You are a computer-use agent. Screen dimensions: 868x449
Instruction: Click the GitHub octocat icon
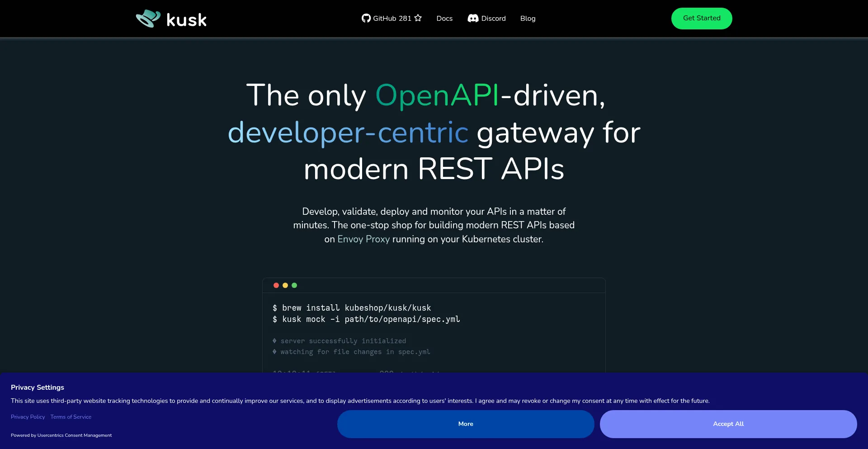click(366, 18)
